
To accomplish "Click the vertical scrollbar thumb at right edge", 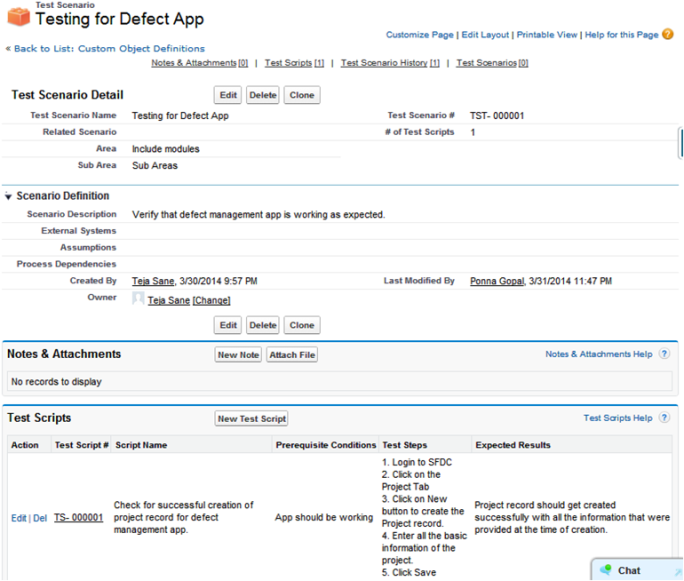I will pyautogui.click(x=681, y=143).
